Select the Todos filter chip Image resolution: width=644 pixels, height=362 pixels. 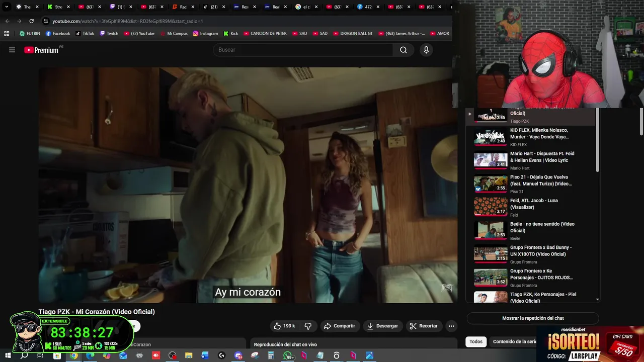[476, 342]
